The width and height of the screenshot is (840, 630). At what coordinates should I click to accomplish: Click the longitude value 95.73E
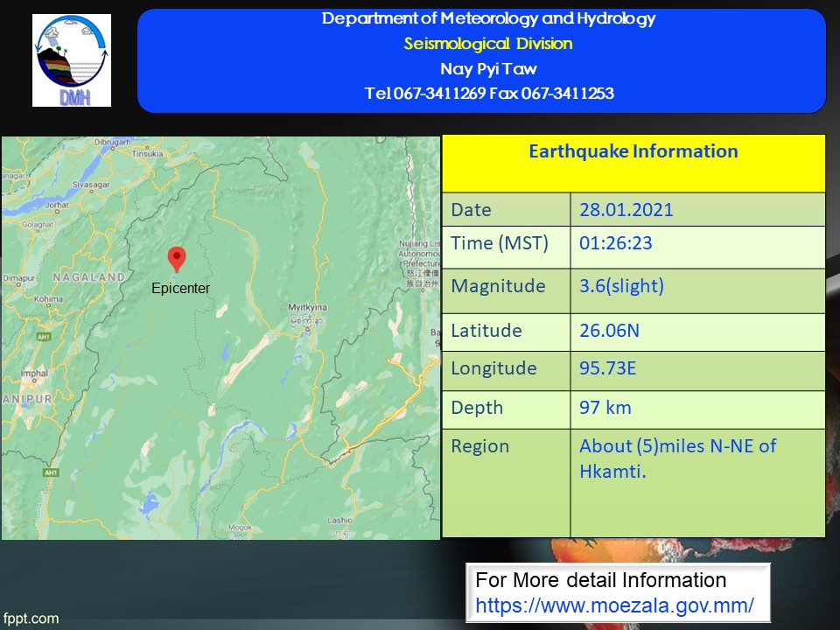pyautogui.click(x=607, y=368)
